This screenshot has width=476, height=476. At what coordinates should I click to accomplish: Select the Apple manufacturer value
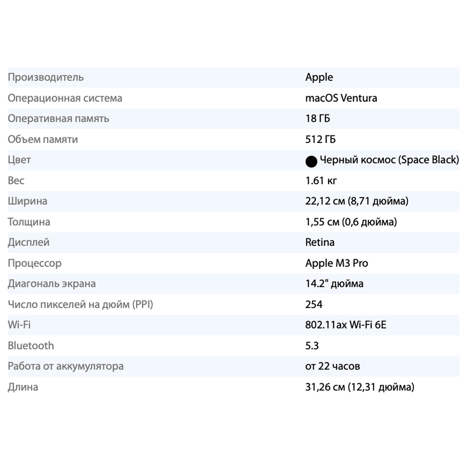pos(319,77)
